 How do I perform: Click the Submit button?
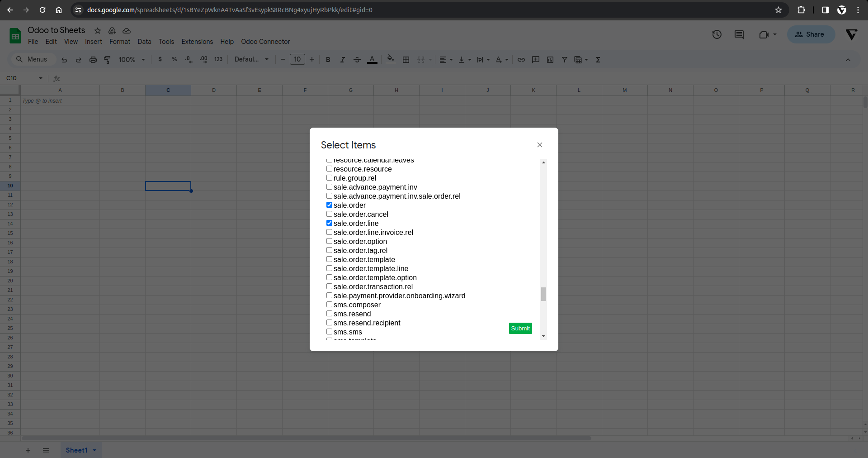pyautogui.click(x=520, y=328)
